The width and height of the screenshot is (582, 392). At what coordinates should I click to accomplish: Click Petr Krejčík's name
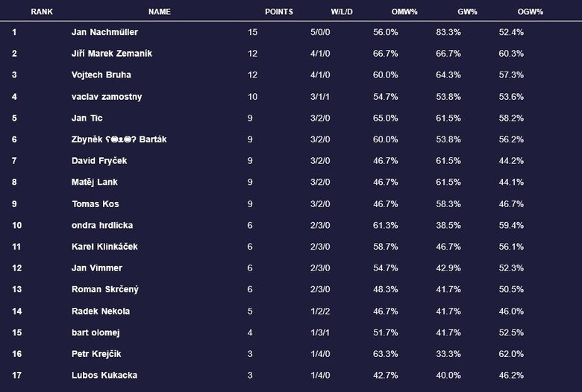[96, 354]
